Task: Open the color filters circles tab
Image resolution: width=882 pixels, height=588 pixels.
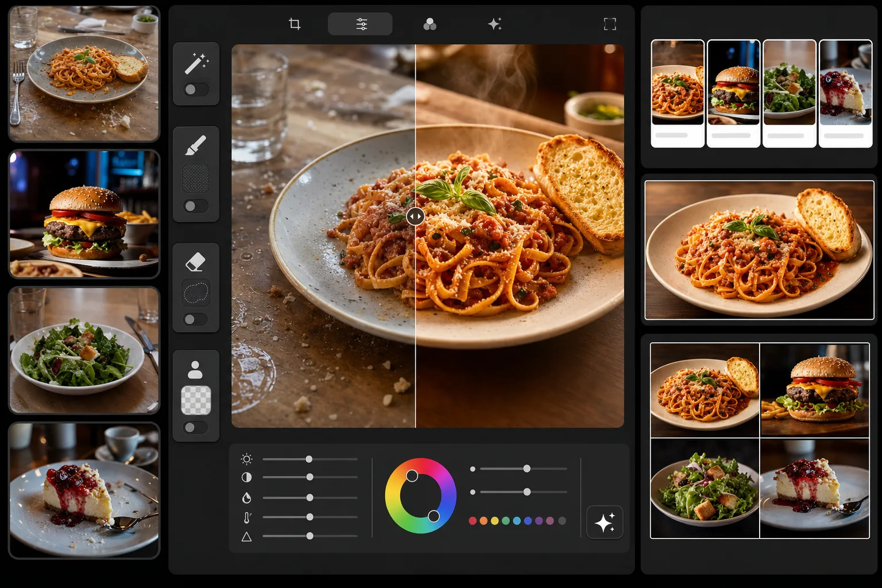Action: pyautogui.click(x=430, y=24)
